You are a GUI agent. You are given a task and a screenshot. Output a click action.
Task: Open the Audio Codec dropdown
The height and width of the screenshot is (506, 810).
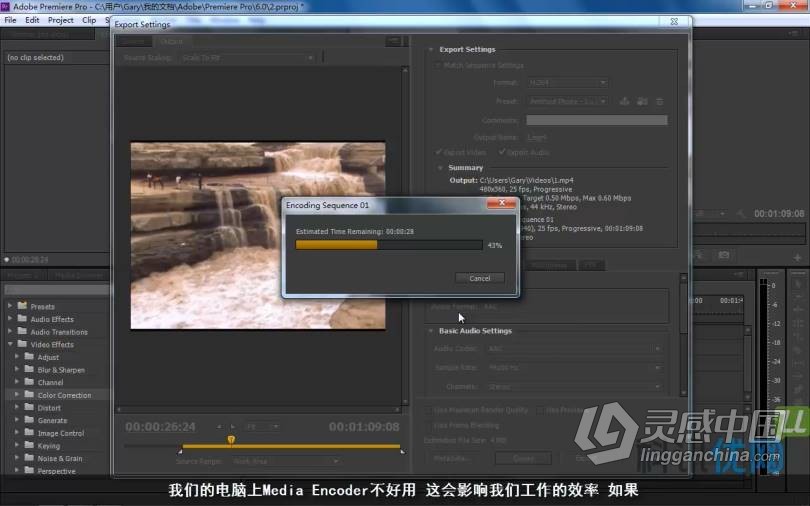pos(574,349)
